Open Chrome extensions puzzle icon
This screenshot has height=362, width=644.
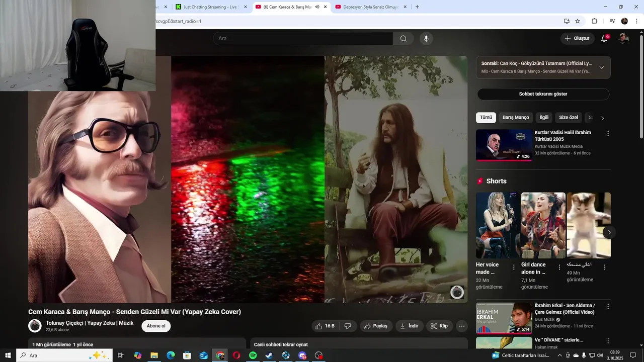(594, 21)
